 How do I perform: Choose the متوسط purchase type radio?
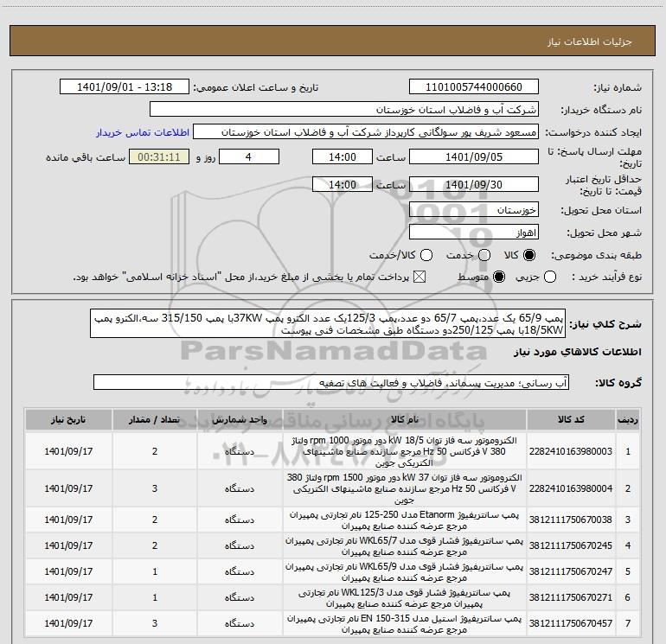[x=499, y=277]
